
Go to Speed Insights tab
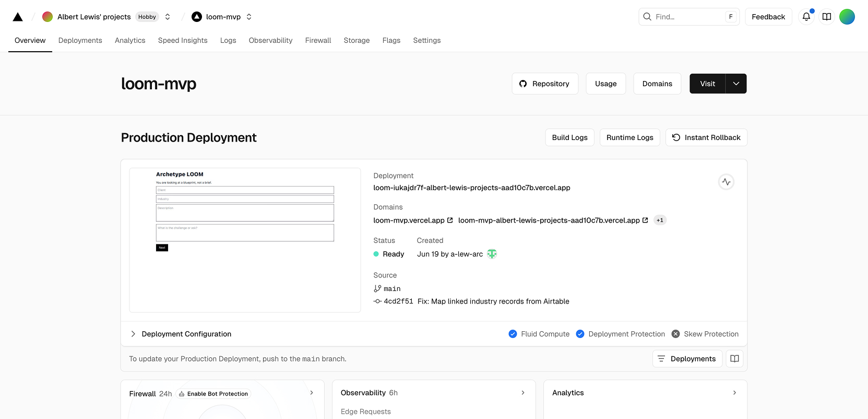(x=183, y=40)
